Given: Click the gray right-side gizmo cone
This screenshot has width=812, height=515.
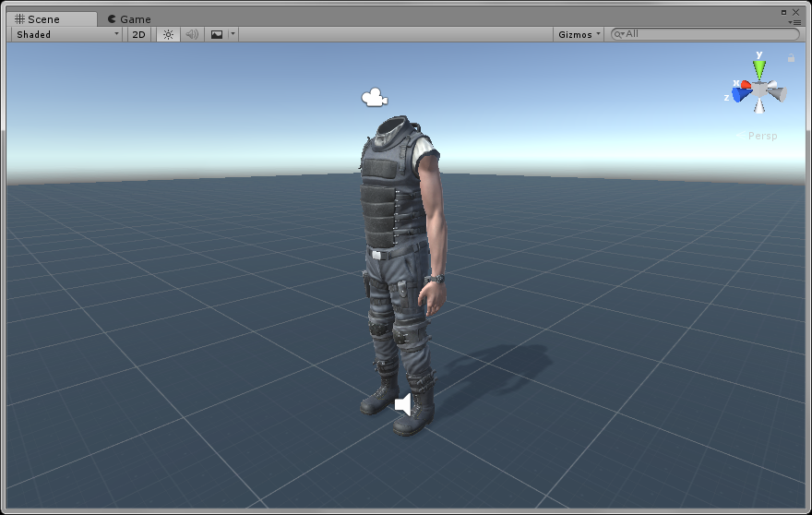Looking at the screenshot, I should pyautogui.click(x=777, y=94).
